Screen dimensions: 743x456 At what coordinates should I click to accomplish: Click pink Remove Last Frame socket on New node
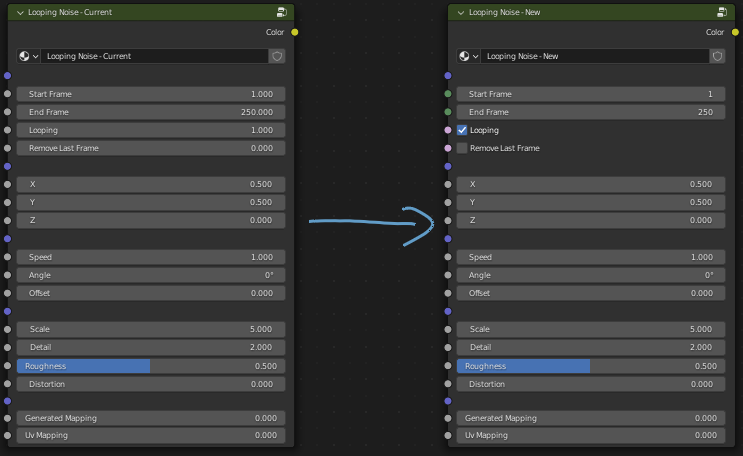(x=448, y=148)
